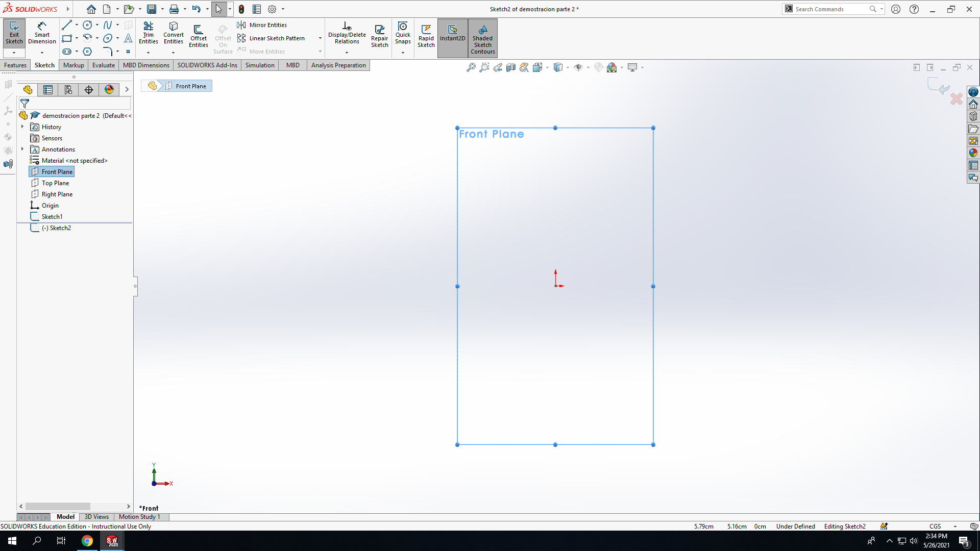
Task: Open Edit Appearance color icon
Action: [x=611, y=67]
